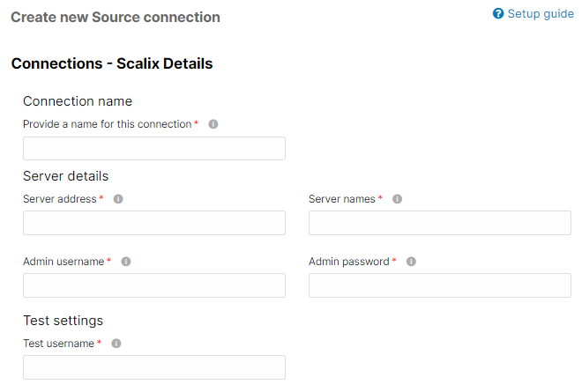582x392 pixels.
Task: Click the "Admin password" field label
Action: pyautogui.click(x=349, y=262)
